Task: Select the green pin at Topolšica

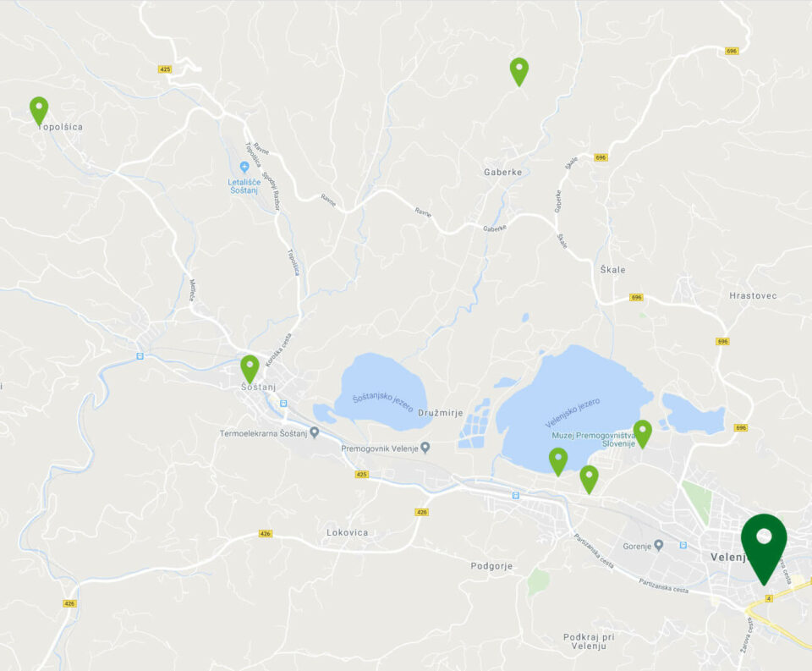Action: (x=39, y=111)
